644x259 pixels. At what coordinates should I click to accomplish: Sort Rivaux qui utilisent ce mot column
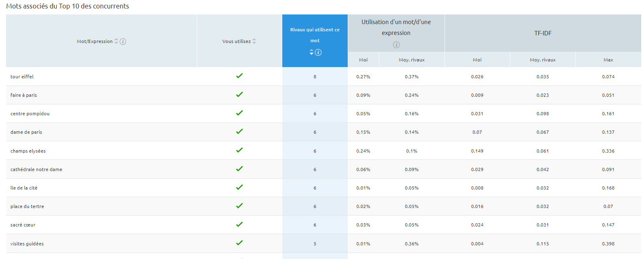312,52
